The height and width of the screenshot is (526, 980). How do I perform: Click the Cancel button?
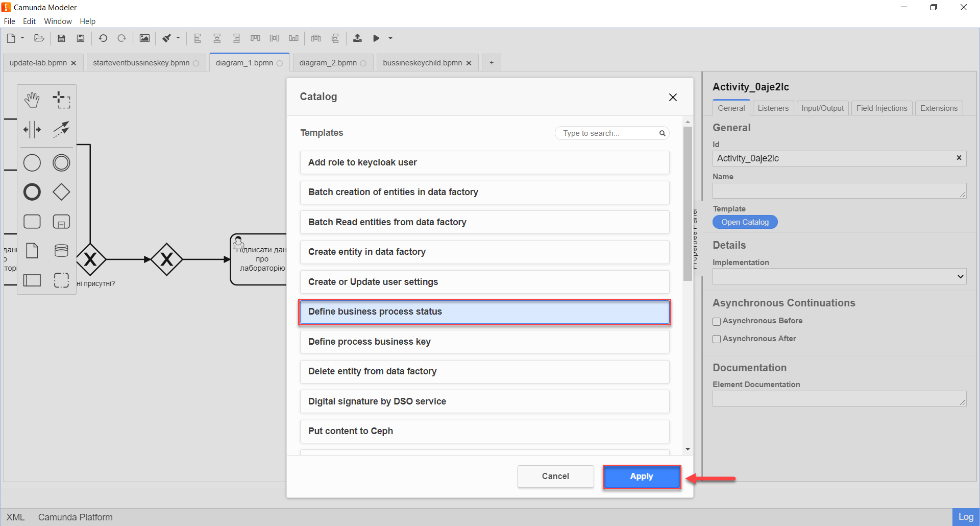[x=555, y=476]
